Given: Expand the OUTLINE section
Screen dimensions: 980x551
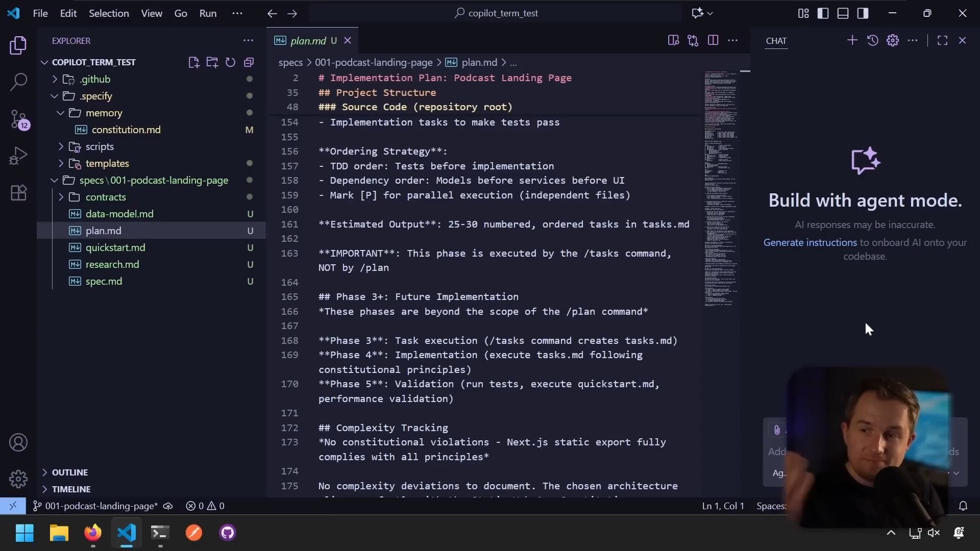Looking at the screenshot, I should coord(69,472).
